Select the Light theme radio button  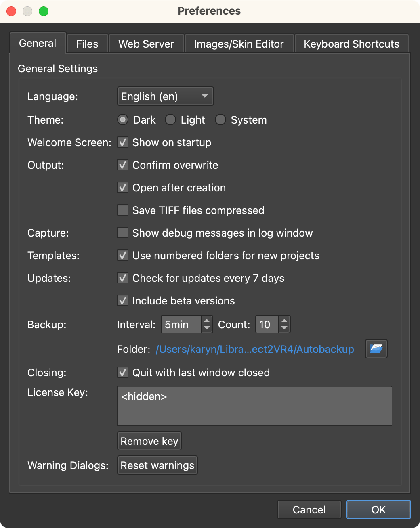point(170,120)
